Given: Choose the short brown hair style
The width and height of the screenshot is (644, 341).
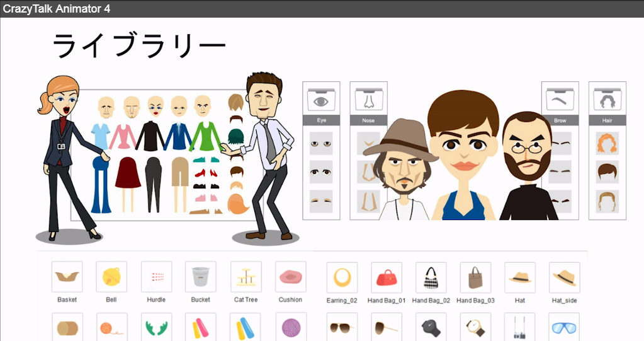Looking at the screenshot, I should (607, 172).
